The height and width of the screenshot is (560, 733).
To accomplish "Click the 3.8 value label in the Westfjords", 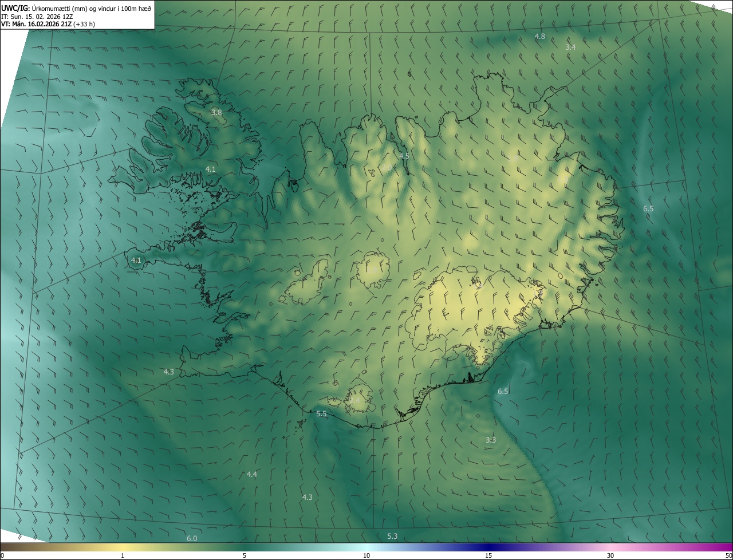I will pos(216,113).
